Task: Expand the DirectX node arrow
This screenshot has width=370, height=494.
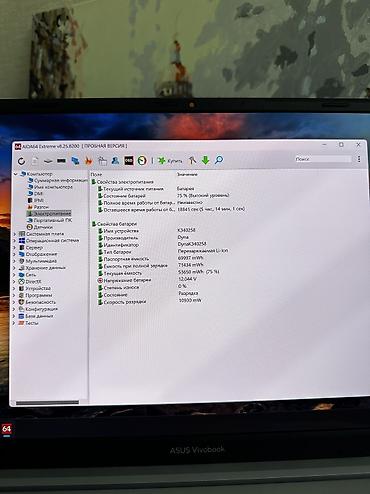Action: [x=14, y=282]
